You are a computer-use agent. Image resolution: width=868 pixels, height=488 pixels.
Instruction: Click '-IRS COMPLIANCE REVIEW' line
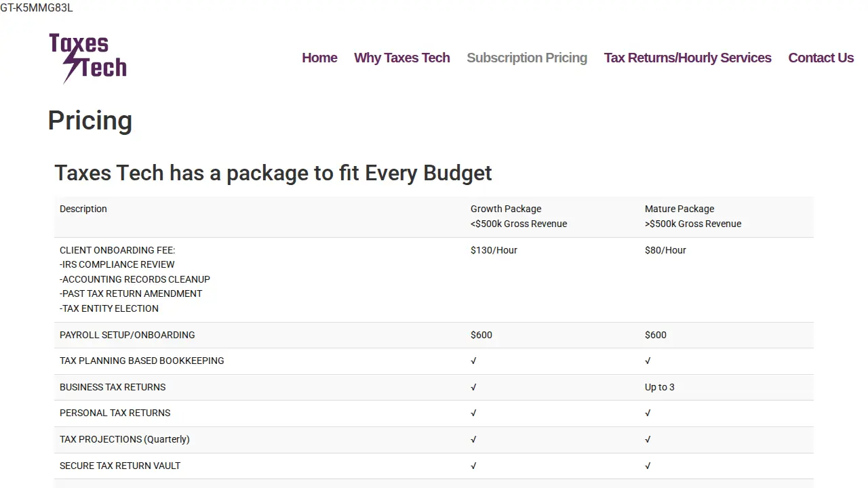point(117,264)
